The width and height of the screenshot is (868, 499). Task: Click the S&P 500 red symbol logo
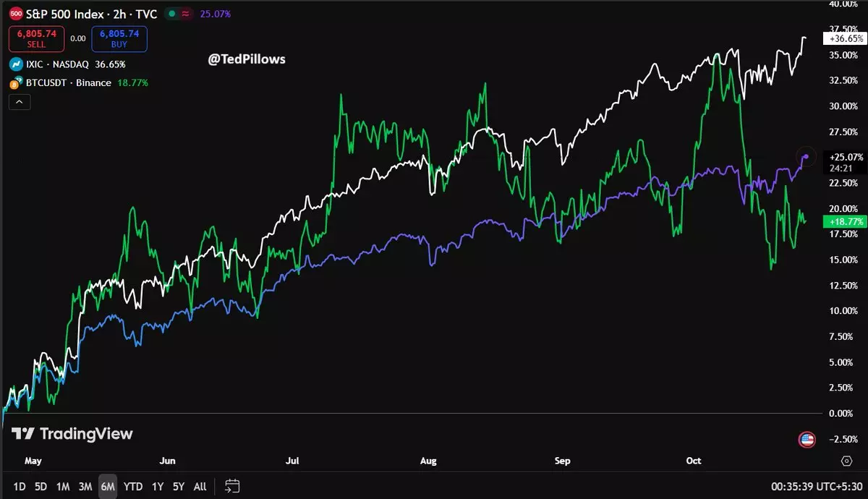coord(14,14)
